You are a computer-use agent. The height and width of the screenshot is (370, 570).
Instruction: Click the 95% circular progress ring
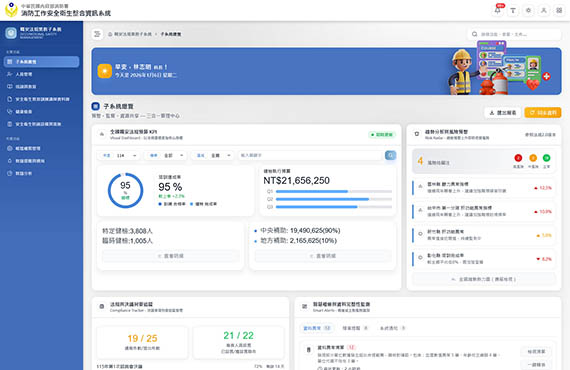125,190
